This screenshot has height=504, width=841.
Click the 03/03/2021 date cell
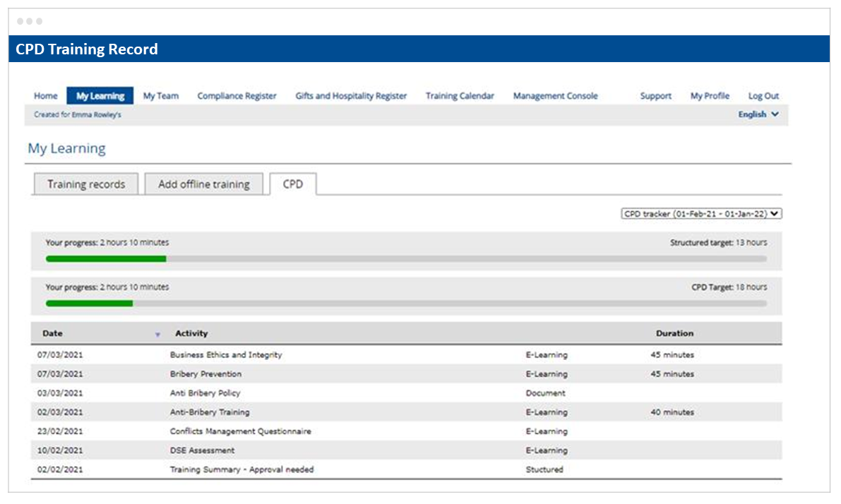coord(60,393)
